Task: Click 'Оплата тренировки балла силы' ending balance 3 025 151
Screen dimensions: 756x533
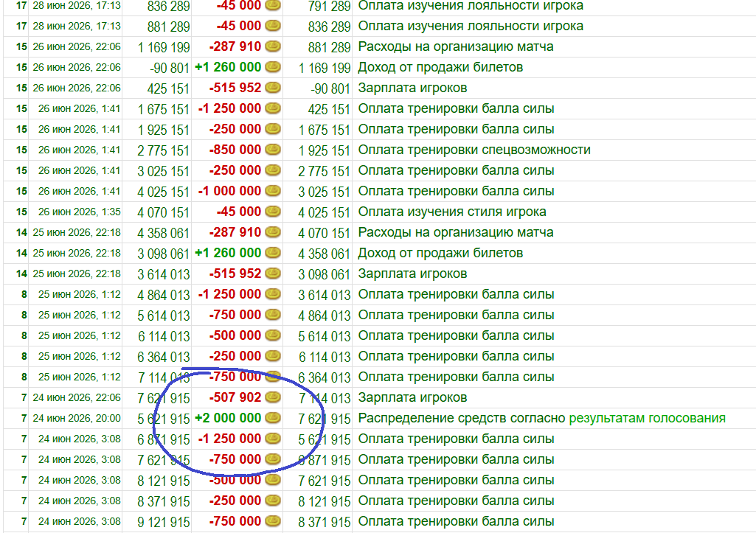Action: [x=456, y=191]
